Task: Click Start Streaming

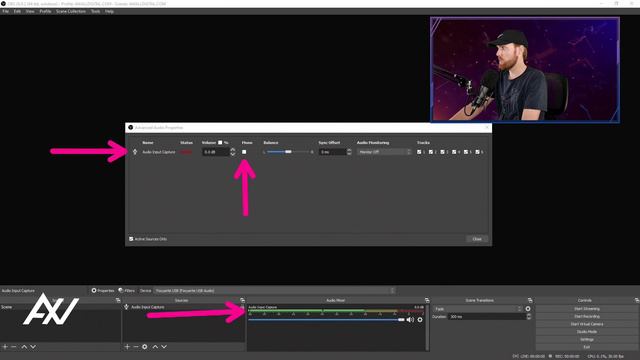Action: coord(587,309)
